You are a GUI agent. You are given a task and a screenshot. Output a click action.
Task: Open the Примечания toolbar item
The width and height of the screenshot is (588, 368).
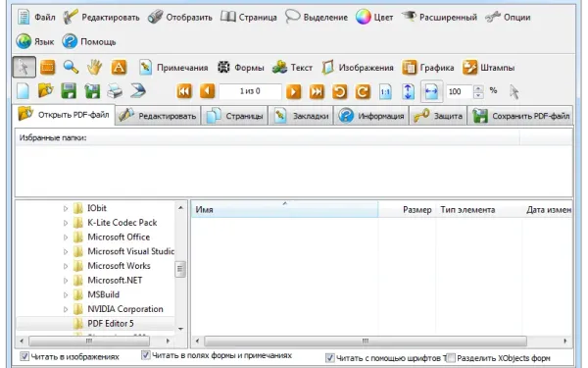tap(173, 68)
